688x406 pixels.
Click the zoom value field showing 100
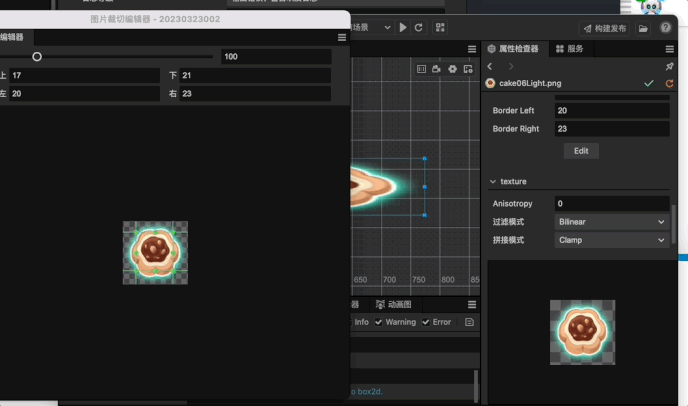click(x=276, y=57)
